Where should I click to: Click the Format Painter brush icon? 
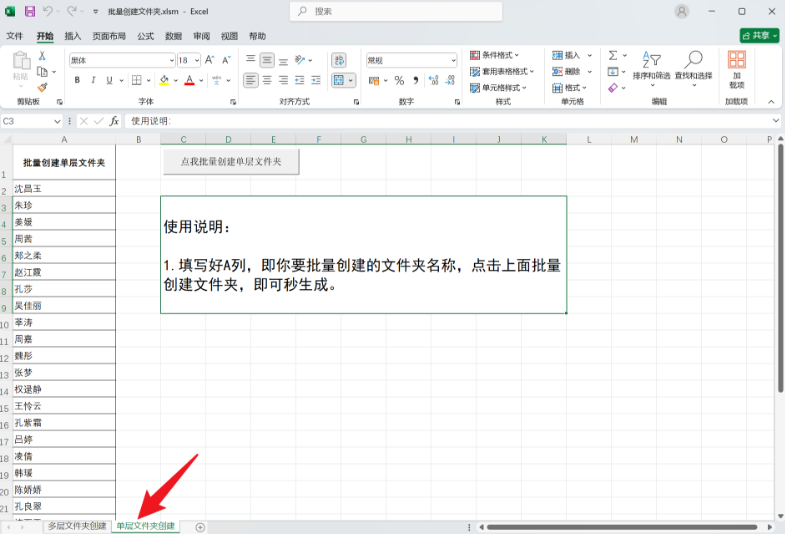click(42, 88)
